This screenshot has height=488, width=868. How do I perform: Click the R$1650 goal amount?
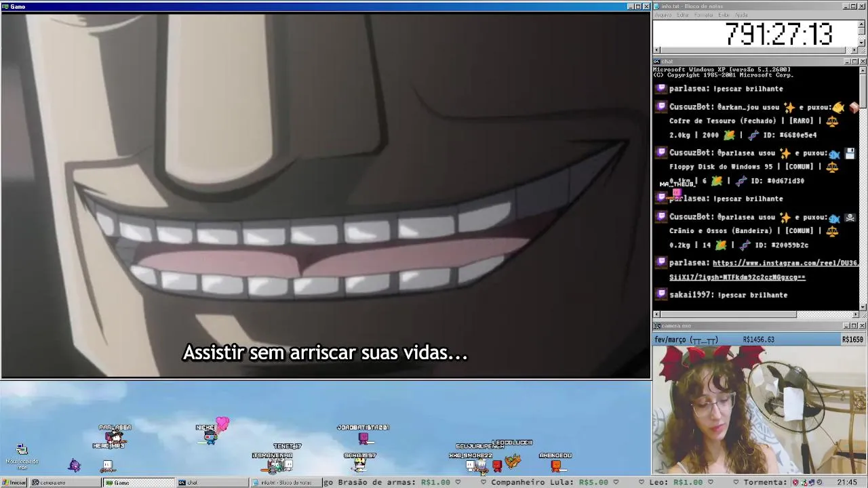pyautogui.click(x=852, y=340)
